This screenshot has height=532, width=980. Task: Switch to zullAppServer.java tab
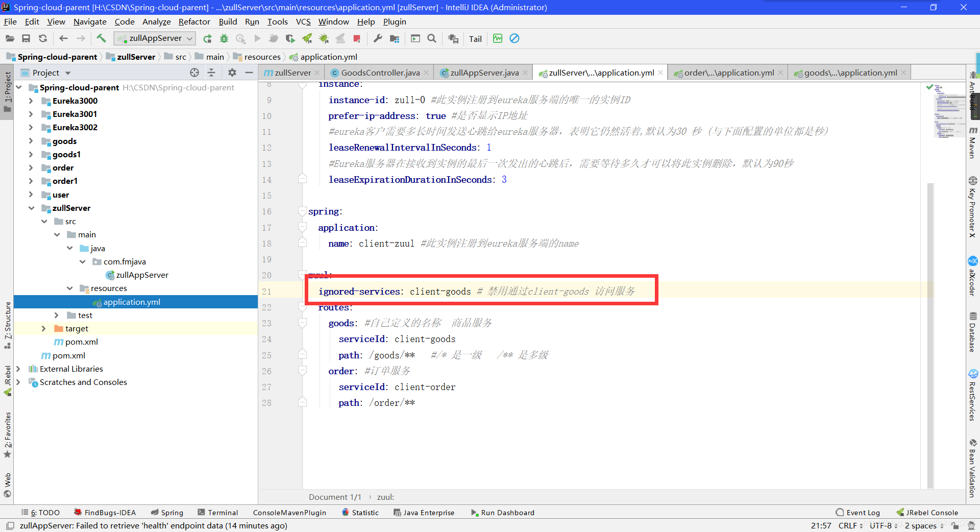(x=484, y=72)
